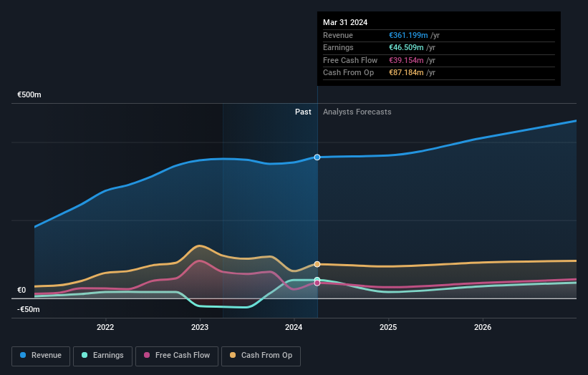Click the Analysts Forecasts label

coord(357,112)
